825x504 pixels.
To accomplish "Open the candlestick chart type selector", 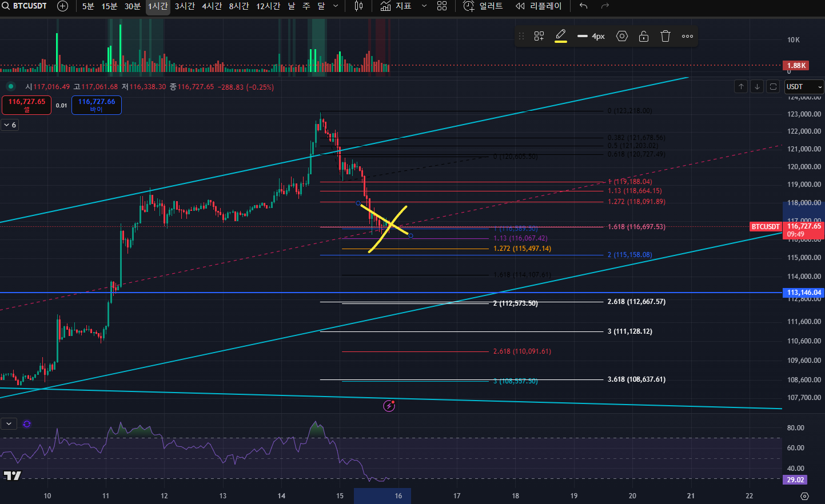I will (358, 6).
